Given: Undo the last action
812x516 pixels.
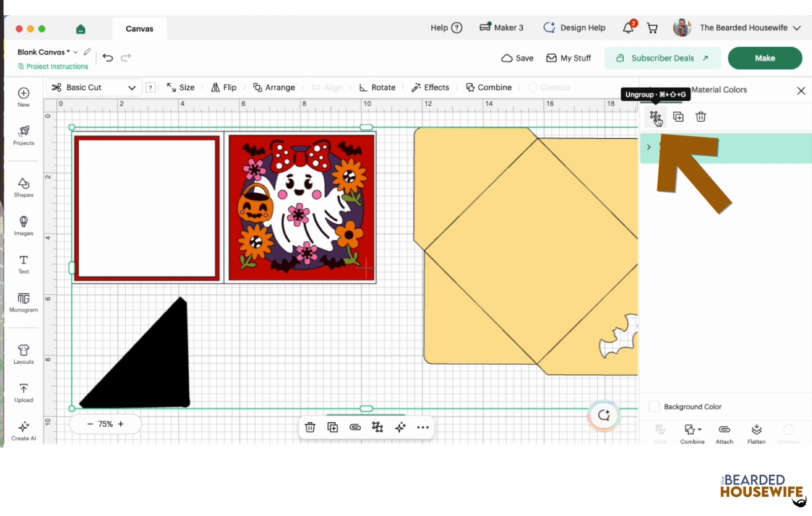Looking at the screenshot, I should [x=108, y=57].
